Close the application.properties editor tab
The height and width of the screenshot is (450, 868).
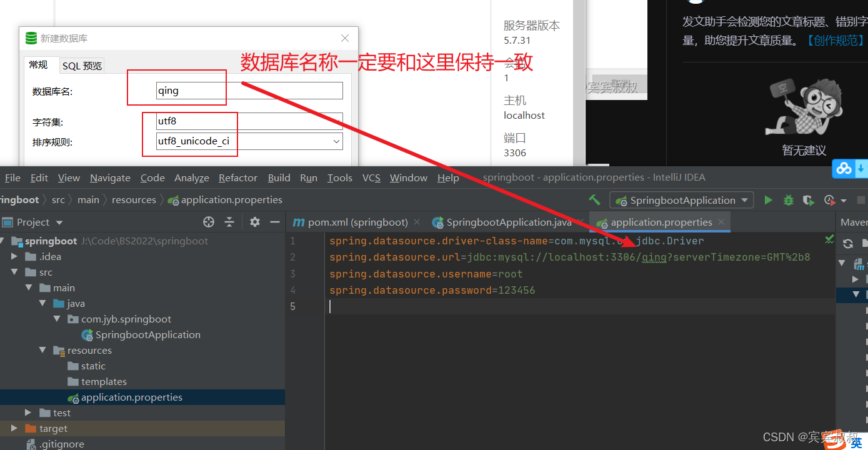click(721, 221)
